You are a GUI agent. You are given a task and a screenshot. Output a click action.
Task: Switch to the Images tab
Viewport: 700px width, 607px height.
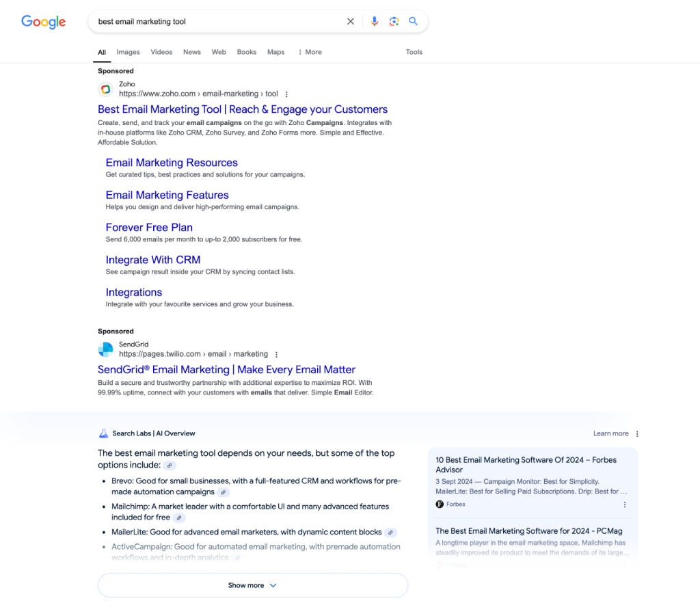128,52
